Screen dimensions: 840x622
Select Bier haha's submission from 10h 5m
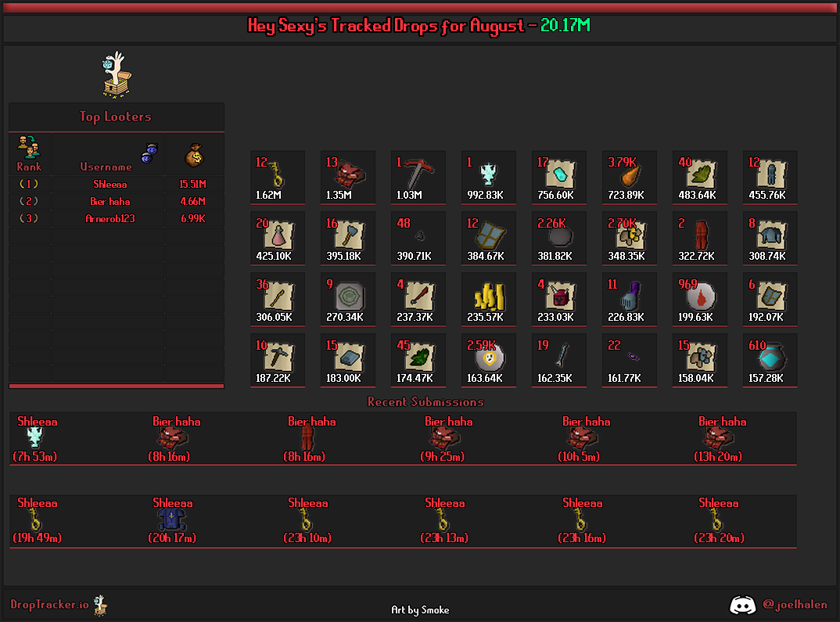pyautogui.click(x=583, y=439)
